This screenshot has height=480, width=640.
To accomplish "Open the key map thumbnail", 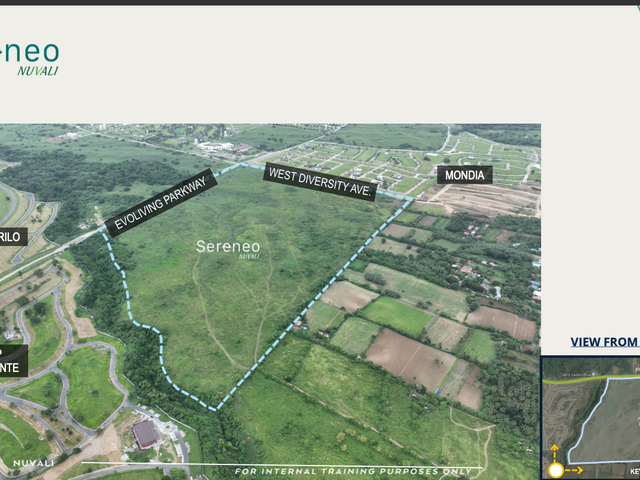I will [591, 418].
